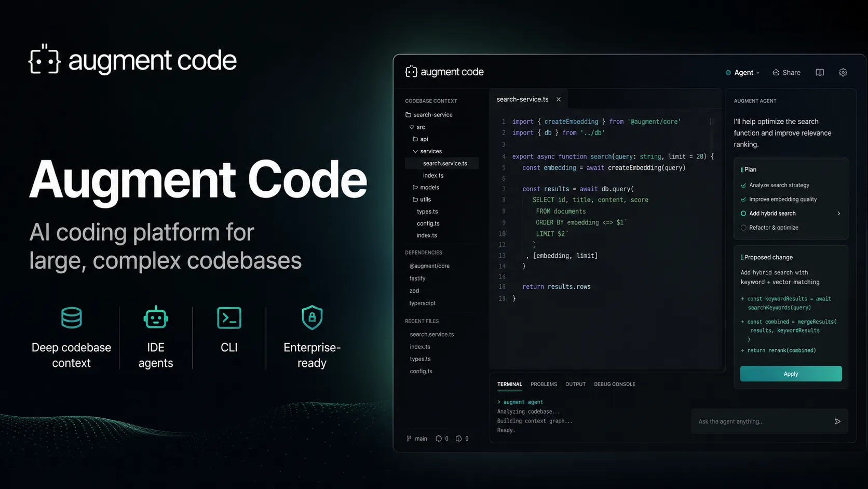
Task: Click the Apply button
Action: [x=791, y=374]
